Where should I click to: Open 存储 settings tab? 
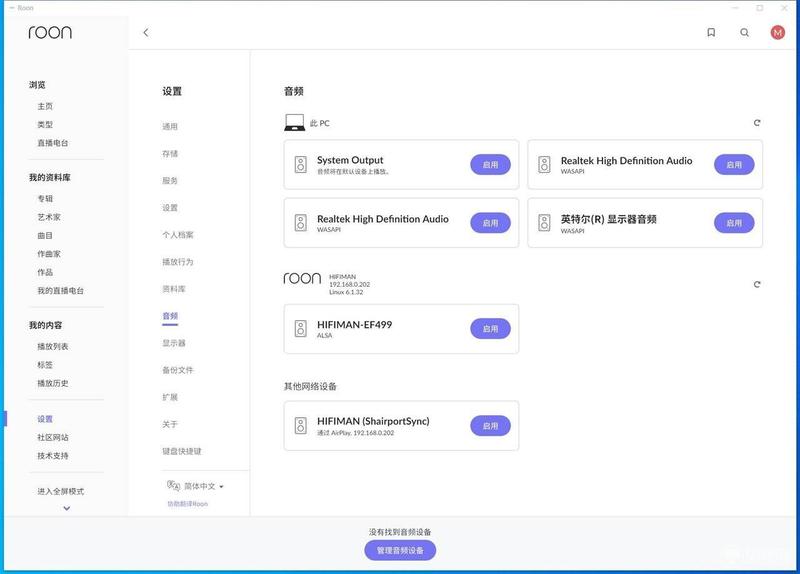(170, 154)
